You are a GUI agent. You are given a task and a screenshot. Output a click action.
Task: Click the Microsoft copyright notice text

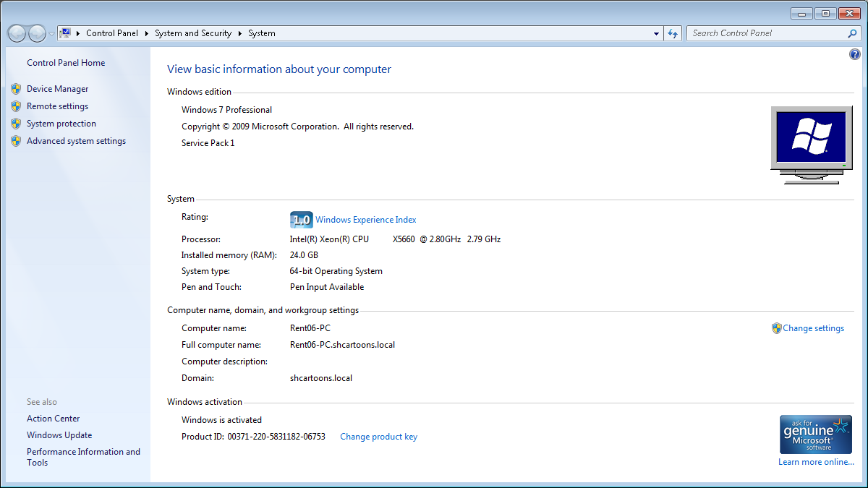pos(297,127)
